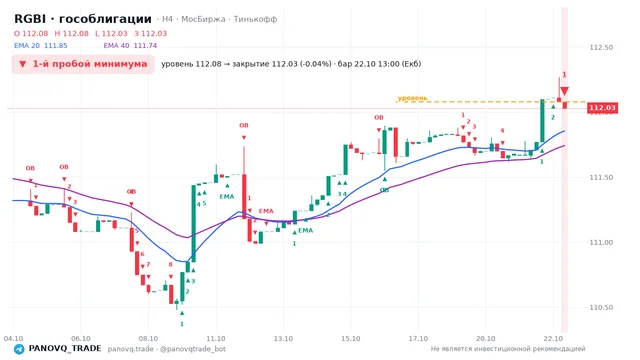640x360 pixels.
Task: Click the 111.50 price axis label
Action: click(601, 178)
